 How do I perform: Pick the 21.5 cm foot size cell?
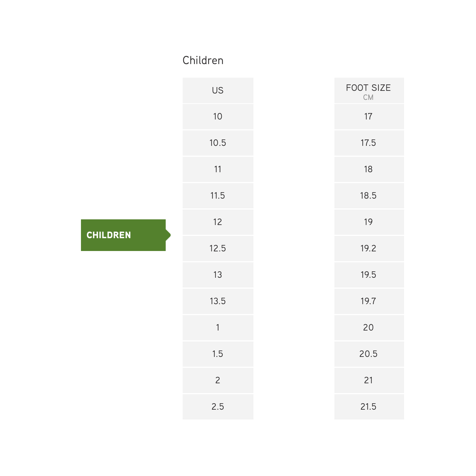click(369, 407)
